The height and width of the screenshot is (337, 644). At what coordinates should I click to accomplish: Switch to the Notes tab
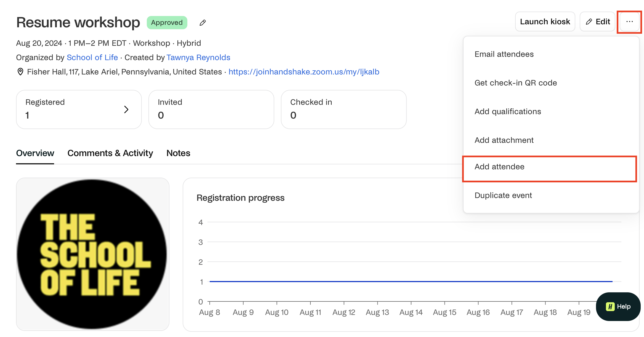pos(178,153)
